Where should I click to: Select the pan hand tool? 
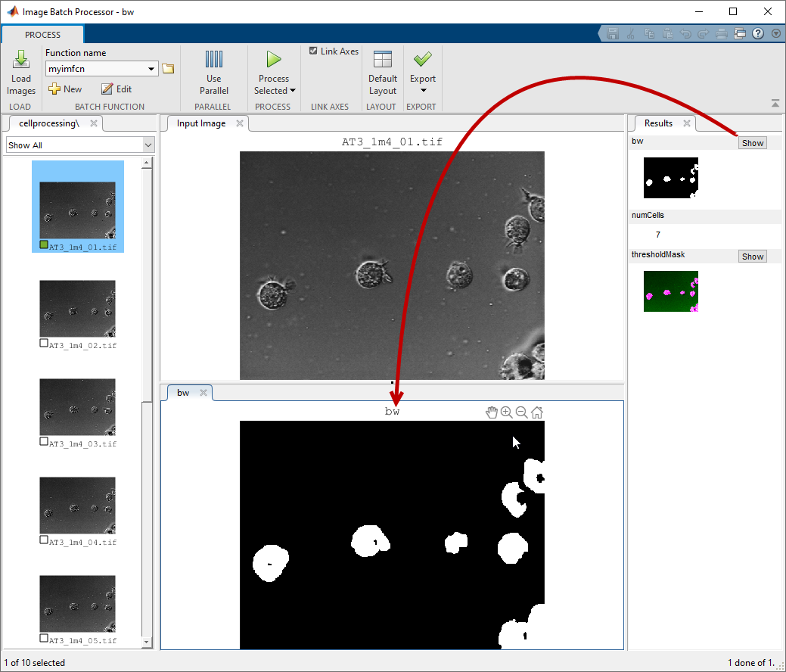tap(492, 412)
